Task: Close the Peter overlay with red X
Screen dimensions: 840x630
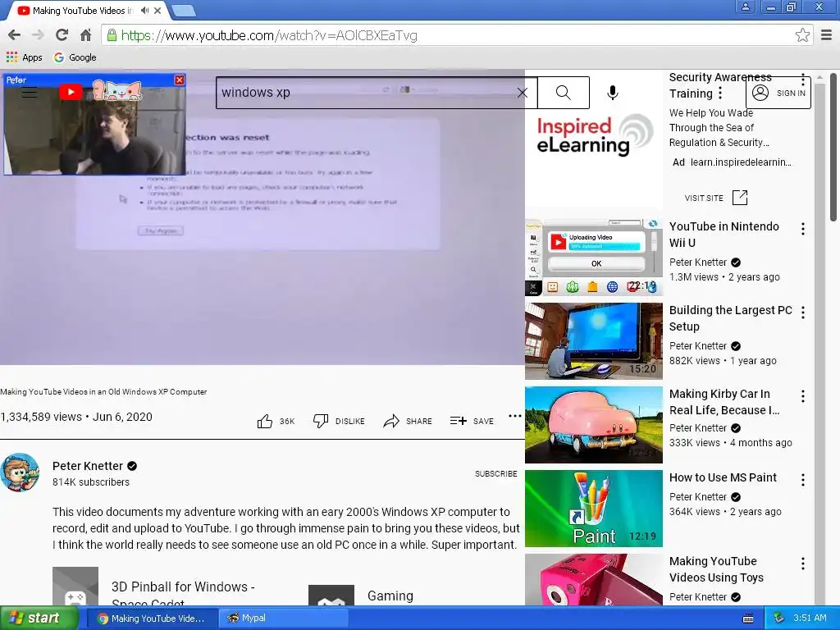Action: pos(180,80)
